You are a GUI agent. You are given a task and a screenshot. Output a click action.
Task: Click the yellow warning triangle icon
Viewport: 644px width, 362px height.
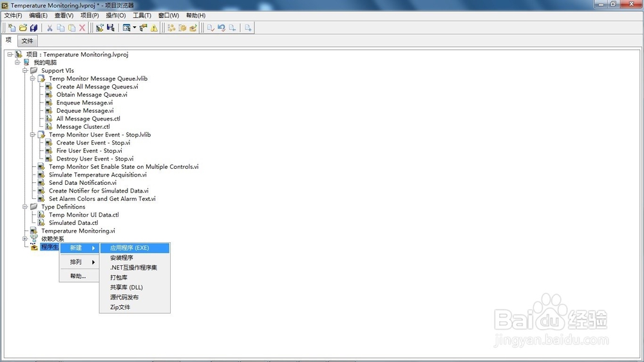pyautogui.click(x=154, y=28)
